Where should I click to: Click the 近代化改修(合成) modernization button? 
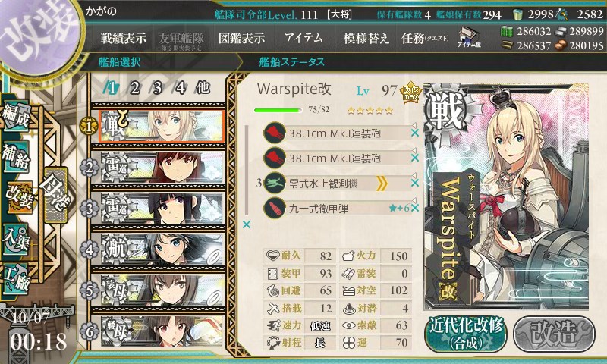466,334
